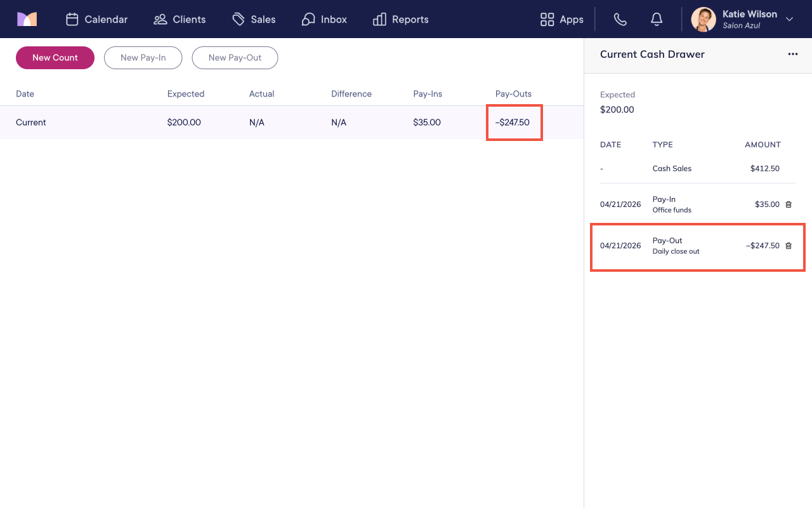Select the "Current" row date cell

click(31, 122)
